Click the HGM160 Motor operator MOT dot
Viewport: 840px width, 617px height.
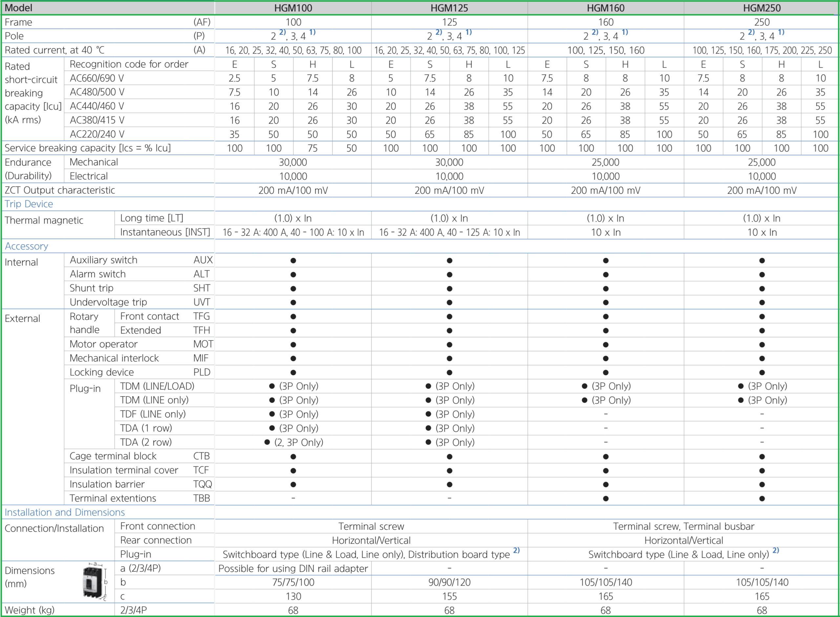point(606,344)
